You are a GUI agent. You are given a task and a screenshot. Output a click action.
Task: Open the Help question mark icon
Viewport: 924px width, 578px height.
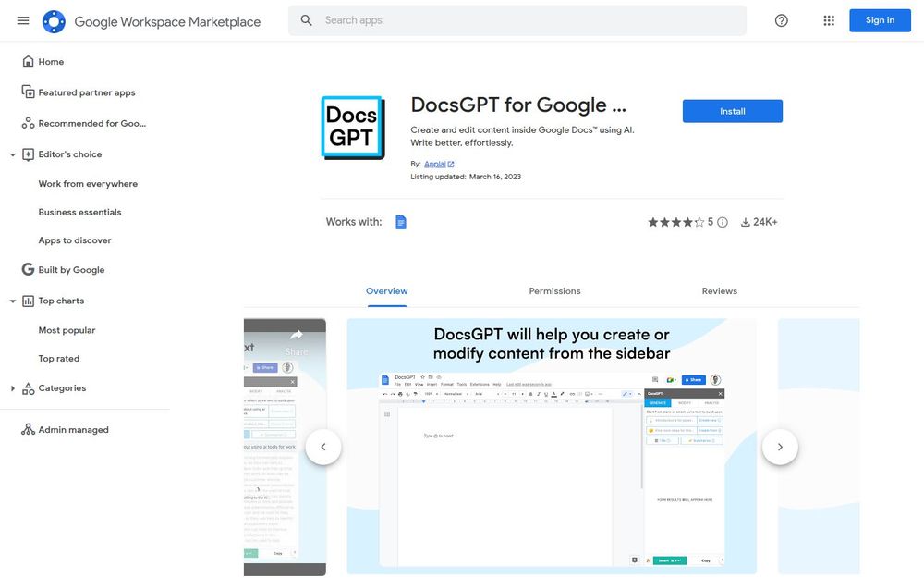coord(782,20)
